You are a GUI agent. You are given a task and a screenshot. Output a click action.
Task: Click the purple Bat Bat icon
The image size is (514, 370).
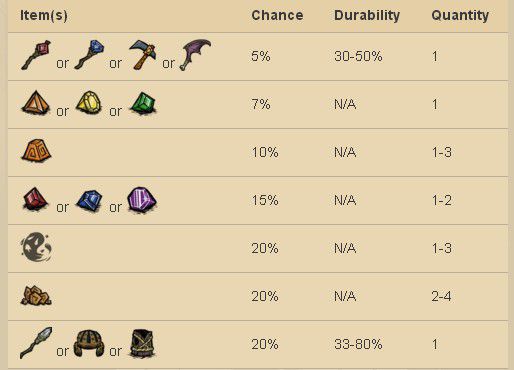(196, 55)
